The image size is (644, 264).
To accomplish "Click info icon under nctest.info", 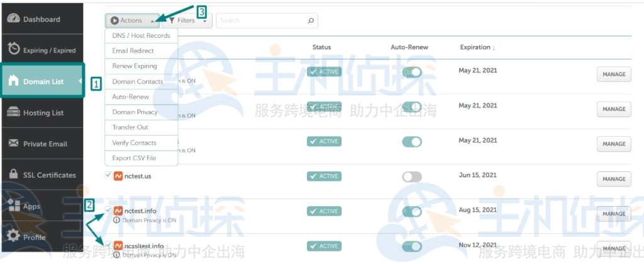I will pyautogui.click(x=116, y=220).
